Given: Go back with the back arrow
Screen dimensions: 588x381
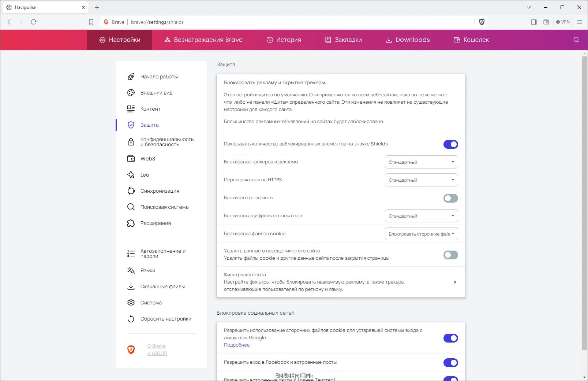Looking at the screenshot, I should pos(9,22).
